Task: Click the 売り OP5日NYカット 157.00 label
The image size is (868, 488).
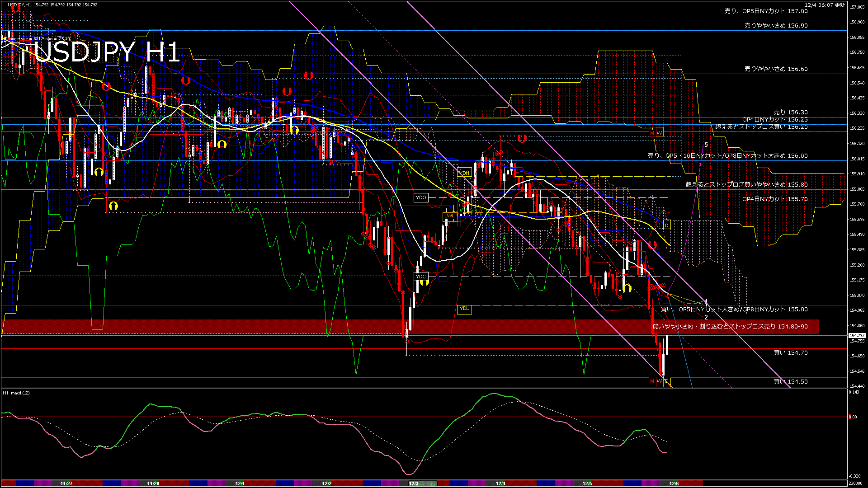Action: [x=766, y=11]
